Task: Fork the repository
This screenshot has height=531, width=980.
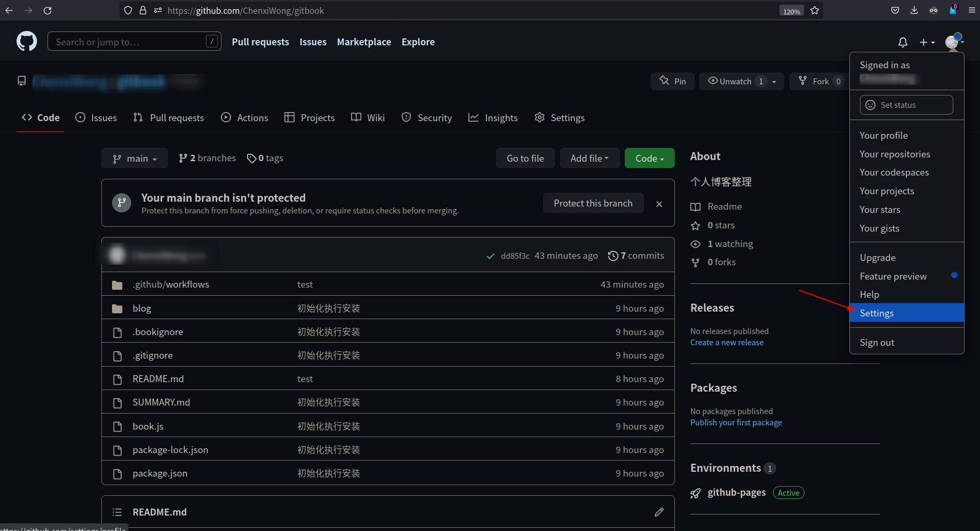Action: [818, 81]
